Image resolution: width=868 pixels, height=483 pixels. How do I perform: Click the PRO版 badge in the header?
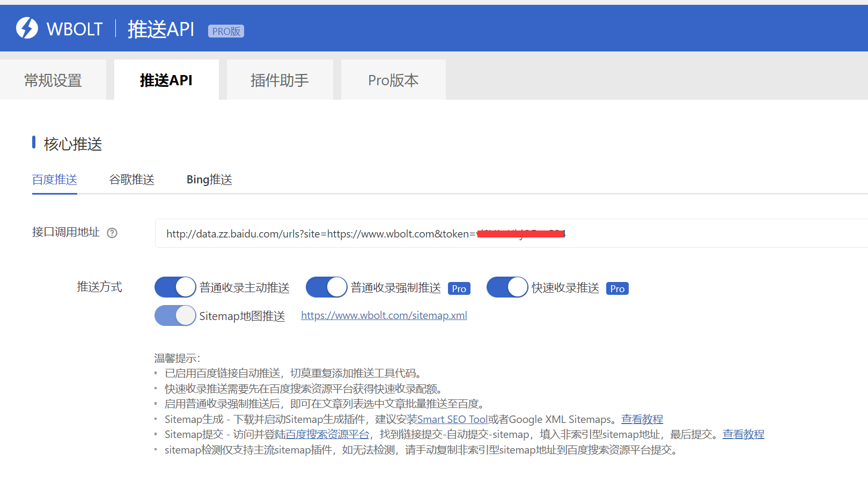point(226,31)
